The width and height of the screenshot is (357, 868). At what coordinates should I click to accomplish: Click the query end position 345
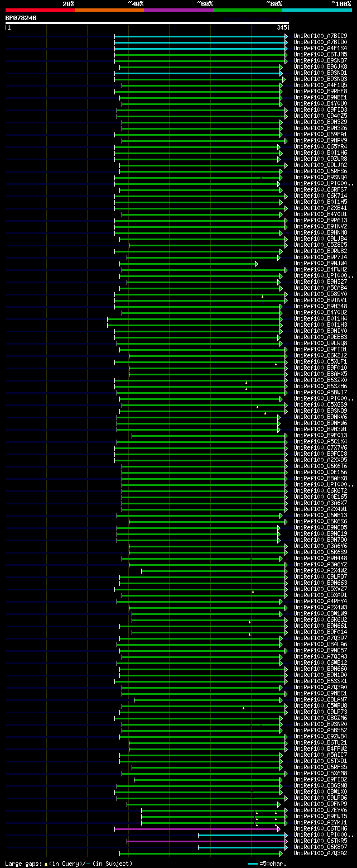pyautogui.click(x=282, y=27)
